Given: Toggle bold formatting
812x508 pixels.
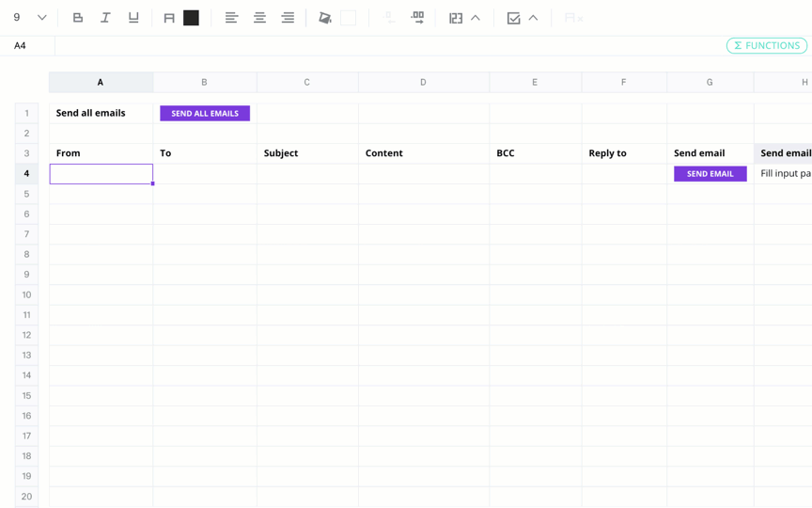Looking at the screenshot, I should (78, 18).
